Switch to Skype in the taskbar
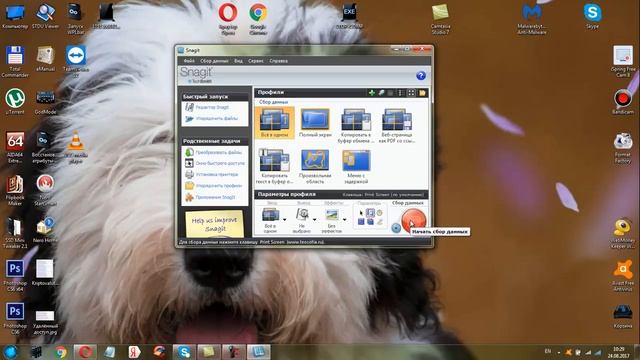 [184, 352]
